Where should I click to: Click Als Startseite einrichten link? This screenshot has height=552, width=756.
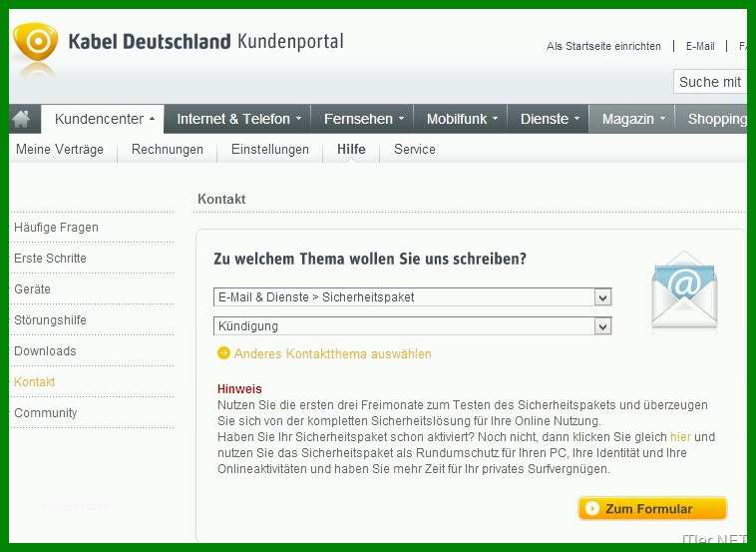click(x=603, y=46)
